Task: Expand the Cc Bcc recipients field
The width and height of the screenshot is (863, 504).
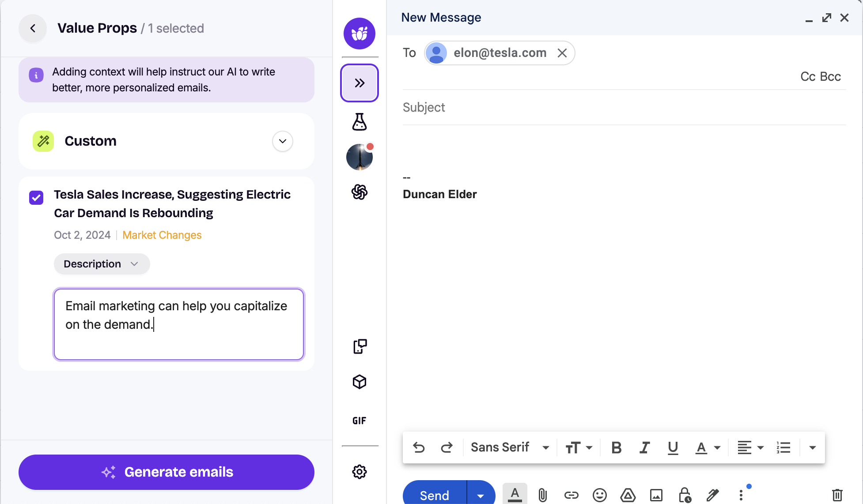Action: pos(821,75)
